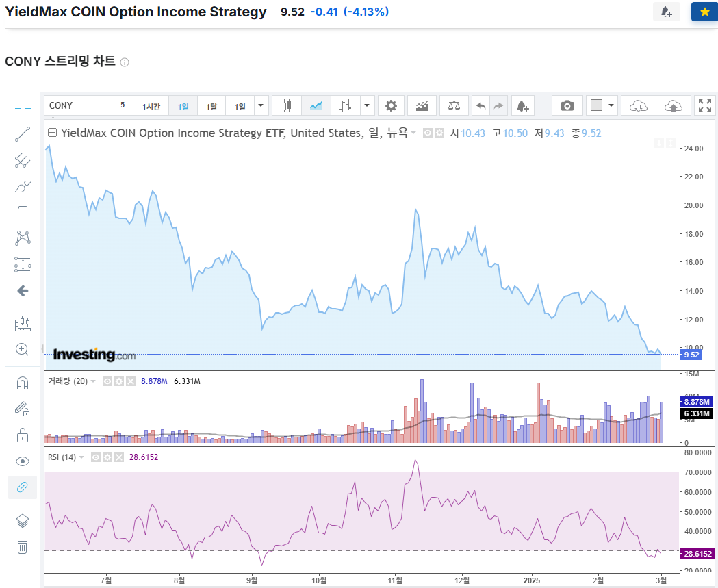
Task: Click the zoom in magnifier tool
Action: tap(23, 349)
